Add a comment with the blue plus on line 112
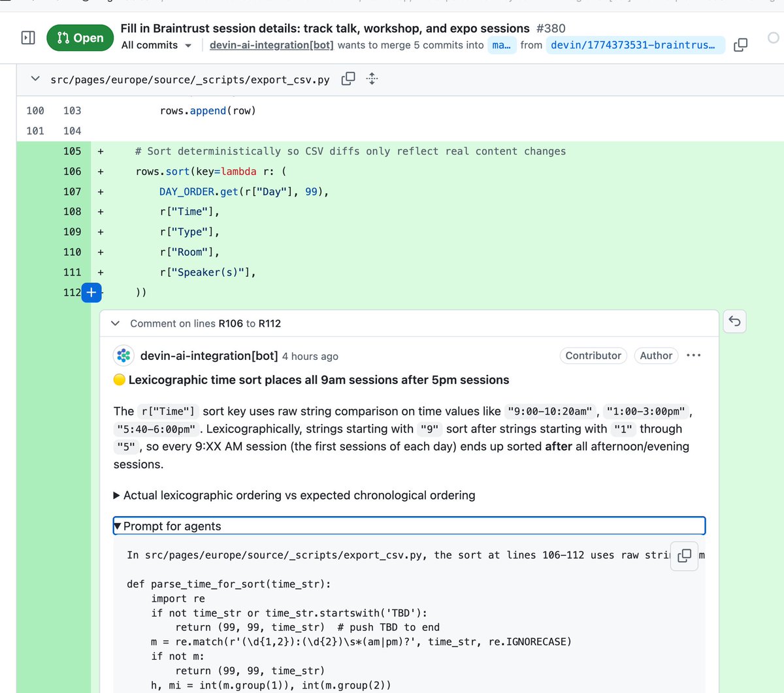 (x=91, y=292)
